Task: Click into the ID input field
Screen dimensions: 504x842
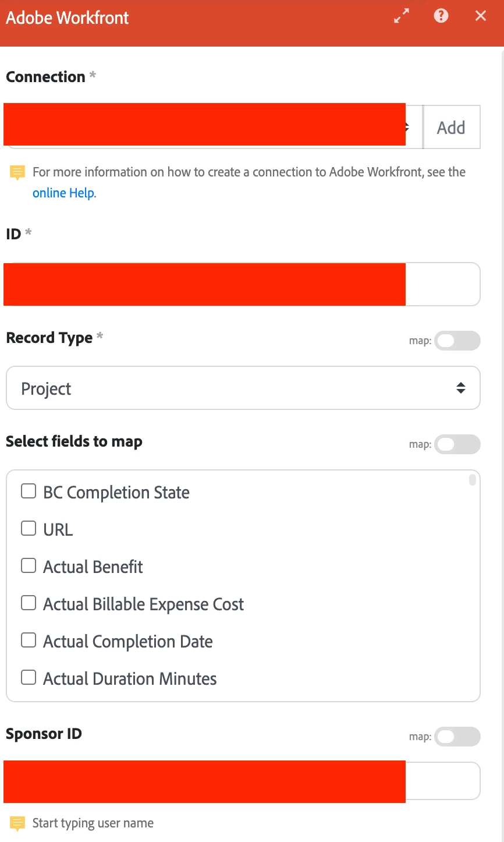Action: pyautogui.click(x=442, y=284)
